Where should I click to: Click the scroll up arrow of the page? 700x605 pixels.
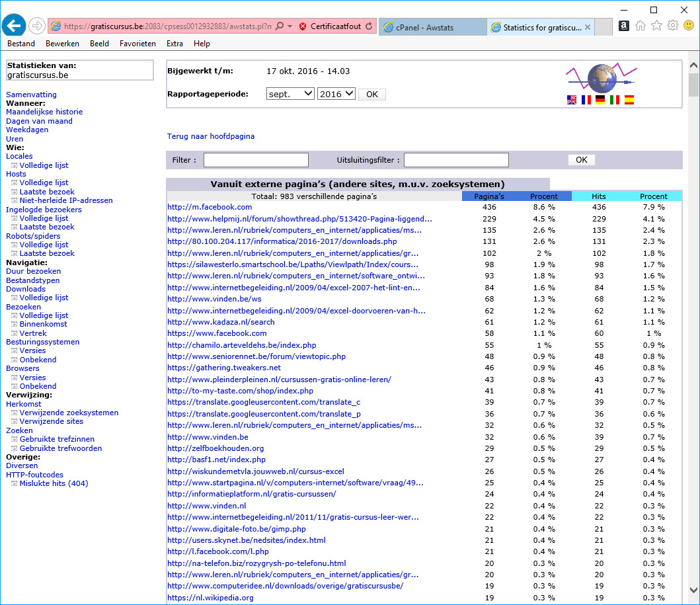coord(693,65)
